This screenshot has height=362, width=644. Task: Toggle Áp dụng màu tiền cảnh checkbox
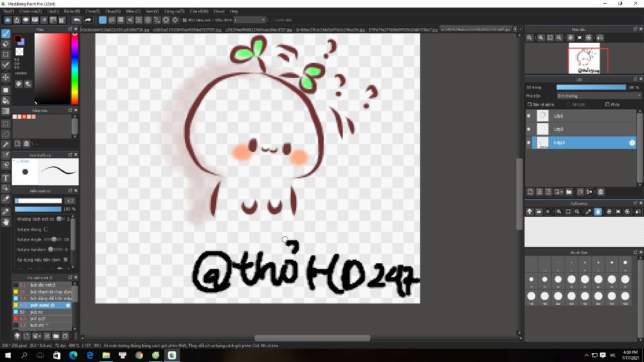point(65,260)
